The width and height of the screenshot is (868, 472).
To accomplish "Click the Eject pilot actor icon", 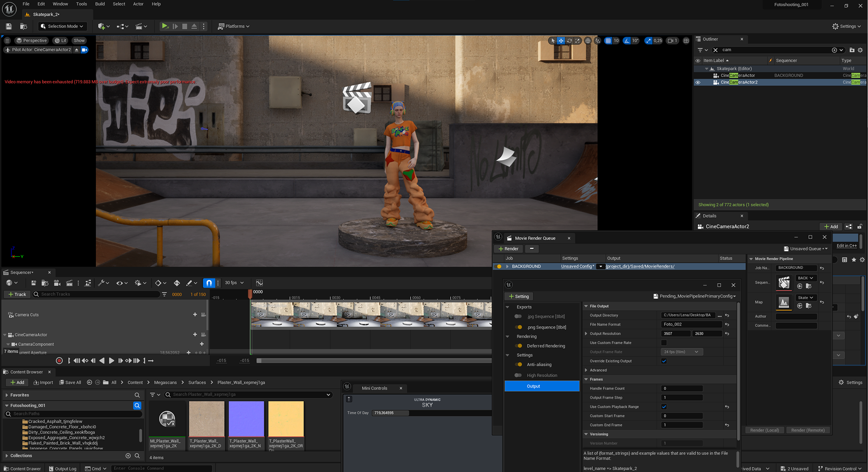I will [x=76, y=50].
